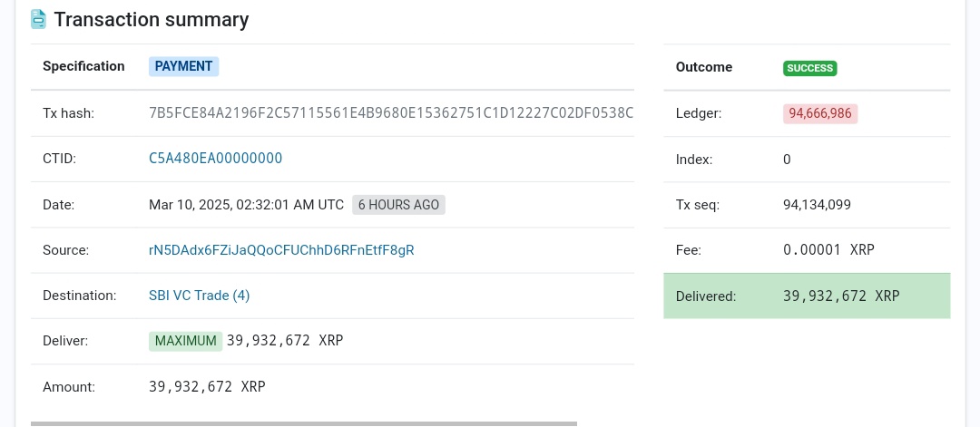The image size is (980, 427).
Task: Select the transaction hash text
Action: click(x=390, y=113)
